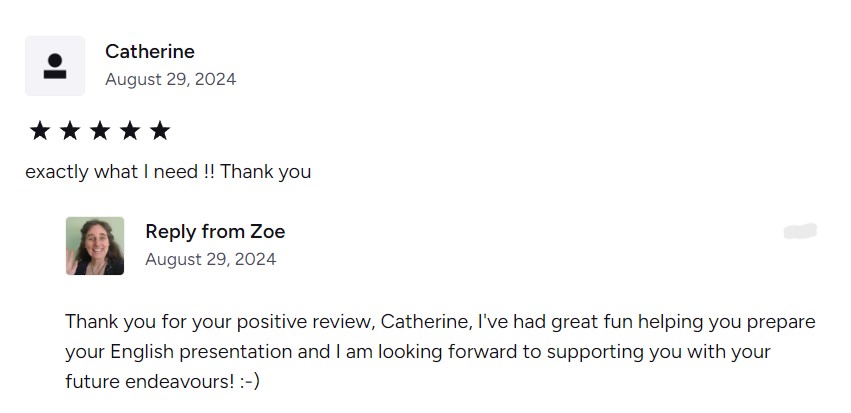Click "Thank you" ending Catherine's review

[x=265, y=172]
